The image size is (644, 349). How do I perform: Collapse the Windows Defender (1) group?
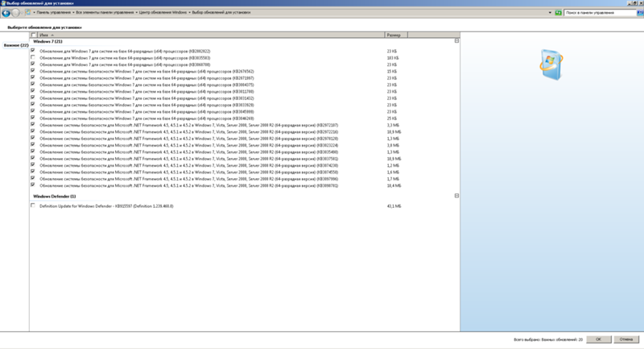[456, 196]
